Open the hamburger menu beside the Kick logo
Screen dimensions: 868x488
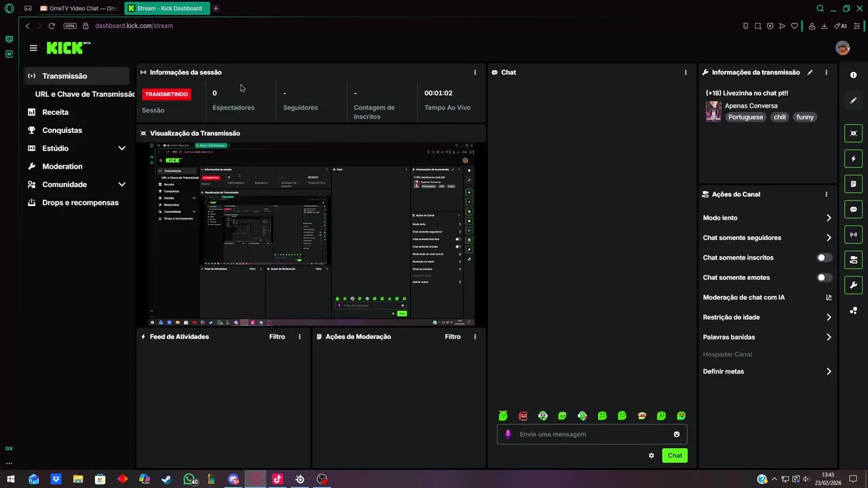(33, 48)
